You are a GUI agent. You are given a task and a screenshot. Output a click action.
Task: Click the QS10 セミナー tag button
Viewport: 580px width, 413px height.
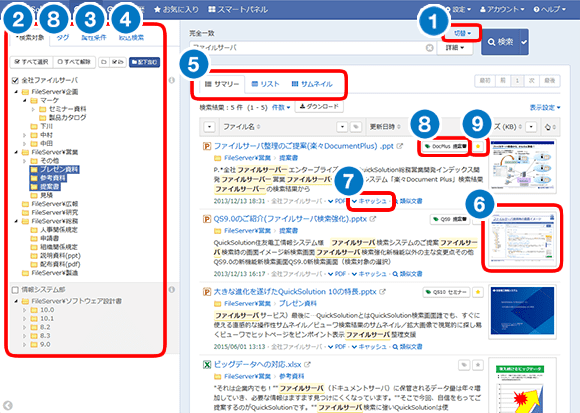tap(446, 292)
